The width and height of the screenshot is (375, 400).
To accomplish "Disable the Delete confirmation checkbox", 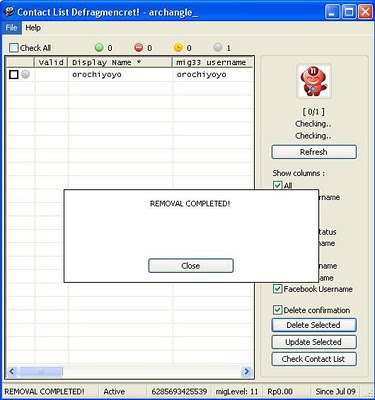I will click(x=277, y=310).
